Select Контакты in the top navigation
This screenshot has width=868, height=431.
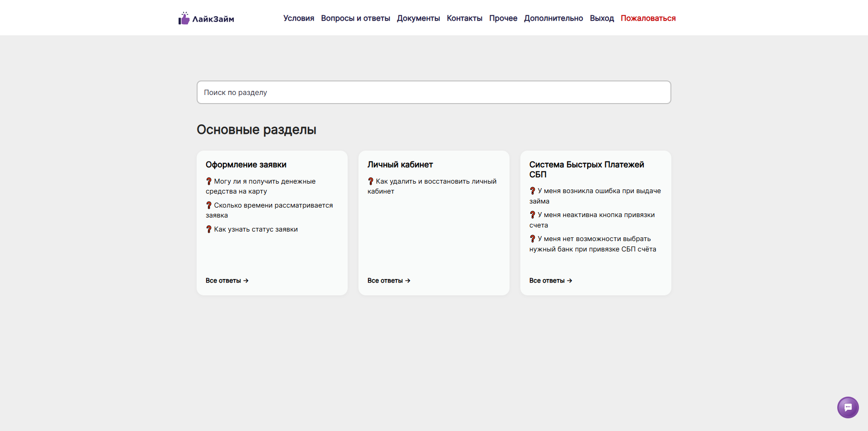coord(464,18)
